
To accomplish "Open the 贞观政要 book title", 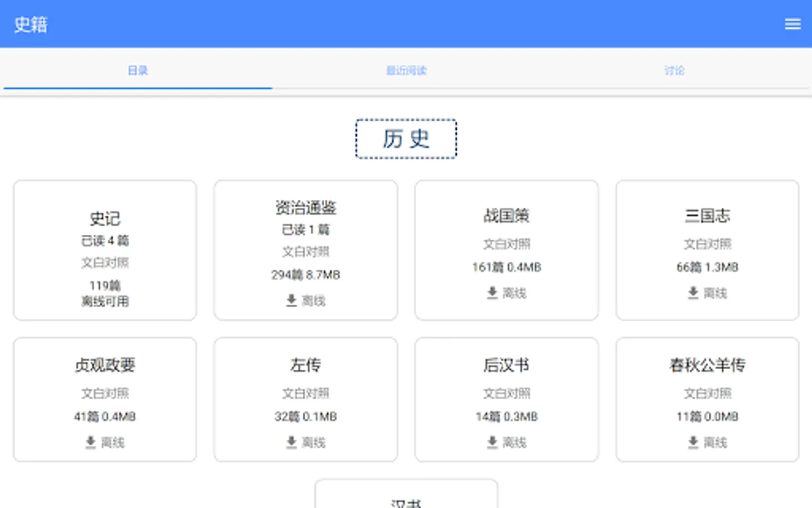I will point(105,365).
